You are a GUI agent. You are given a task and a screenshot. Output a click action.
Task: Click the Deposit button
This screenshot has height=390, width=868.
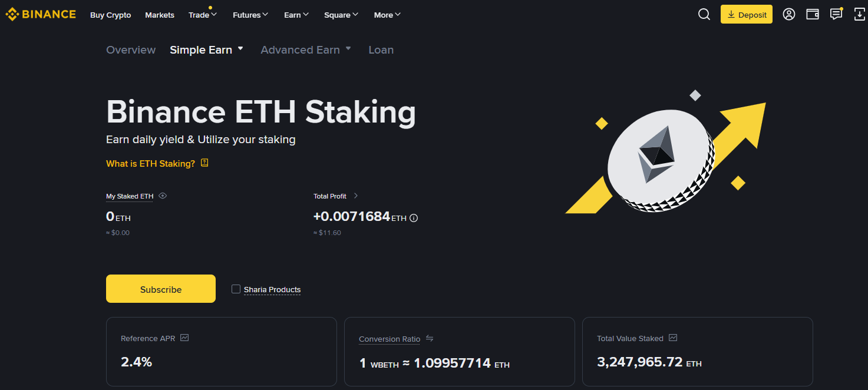click(x=747, y=15)
